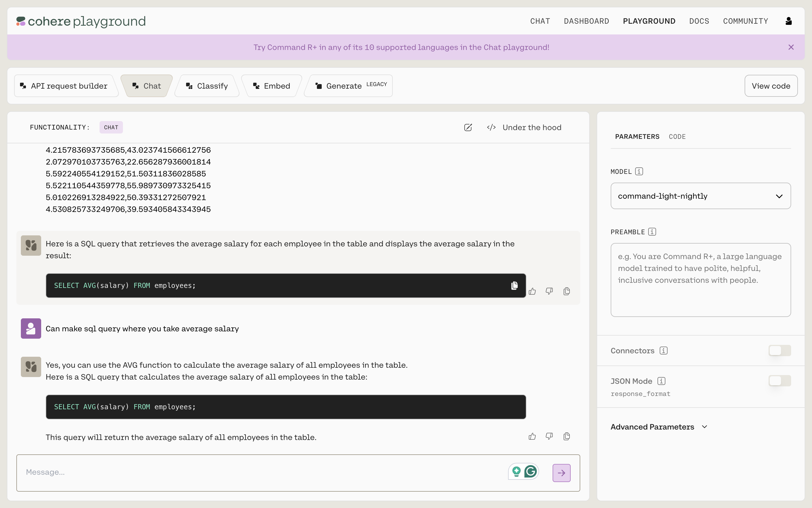Show info about Connectors
812x508 pixels.
[663, 351]
